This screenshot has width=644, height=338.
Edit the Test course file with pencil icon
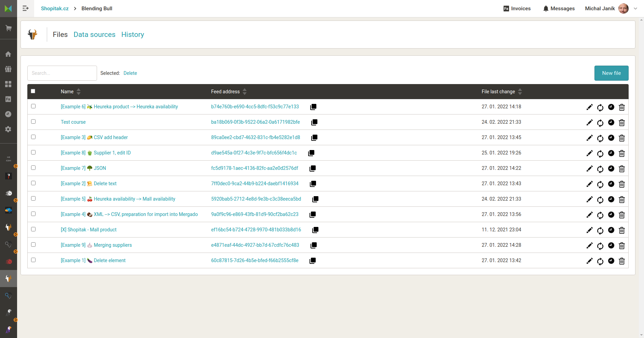[x=589, y=122]
